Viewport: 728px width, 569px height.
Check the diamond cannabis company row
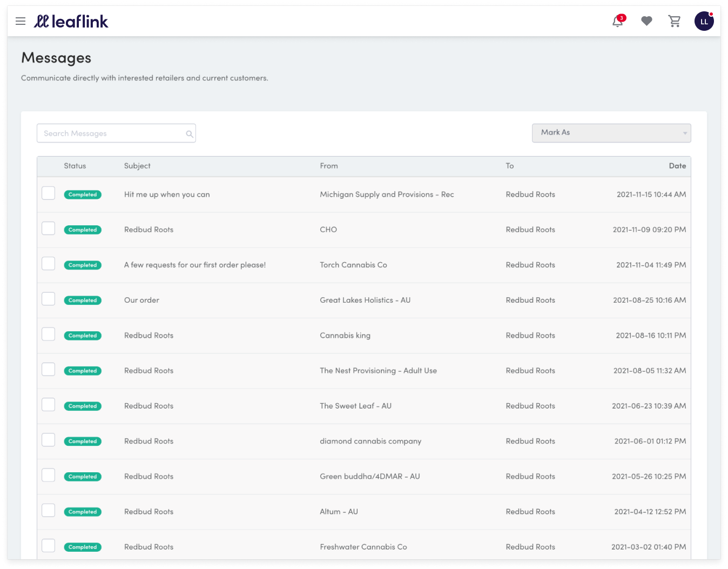pyautogui.click(x=49, y=440)
